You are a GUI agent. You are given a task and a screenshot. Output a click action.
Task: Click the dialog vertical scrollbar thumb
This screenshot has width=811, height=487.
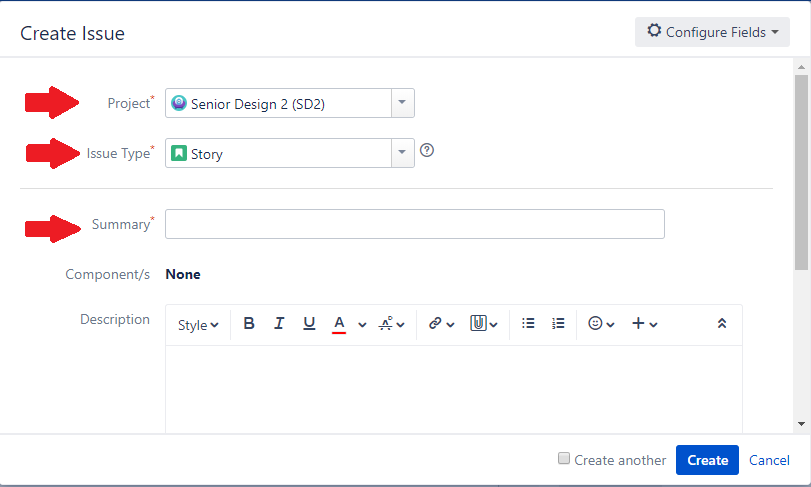coord(801,172)
